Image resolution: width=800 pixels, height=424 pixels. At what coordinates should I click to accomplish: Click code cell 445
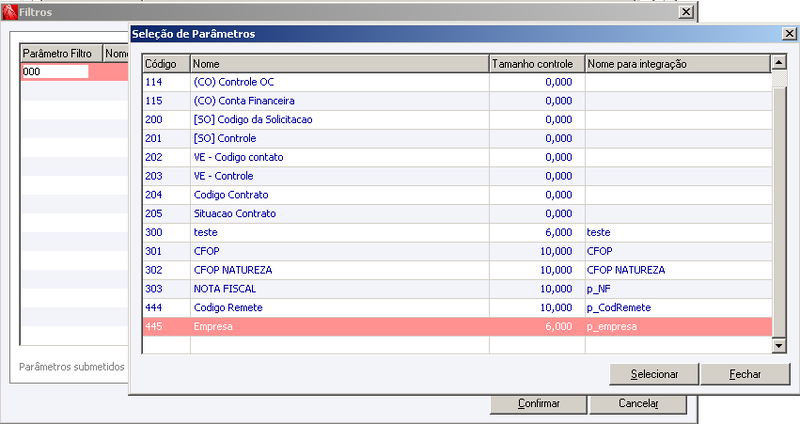tap(166, 327)
